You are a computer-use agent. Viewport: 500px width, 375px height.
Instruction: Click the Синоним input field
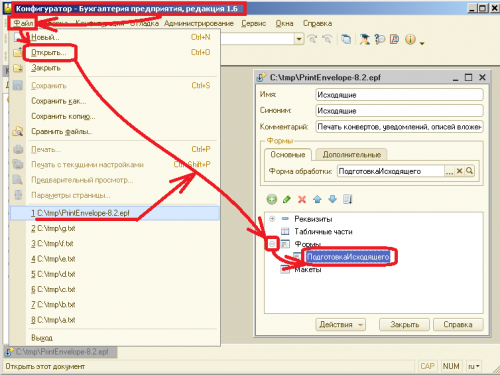click(399, 111)
